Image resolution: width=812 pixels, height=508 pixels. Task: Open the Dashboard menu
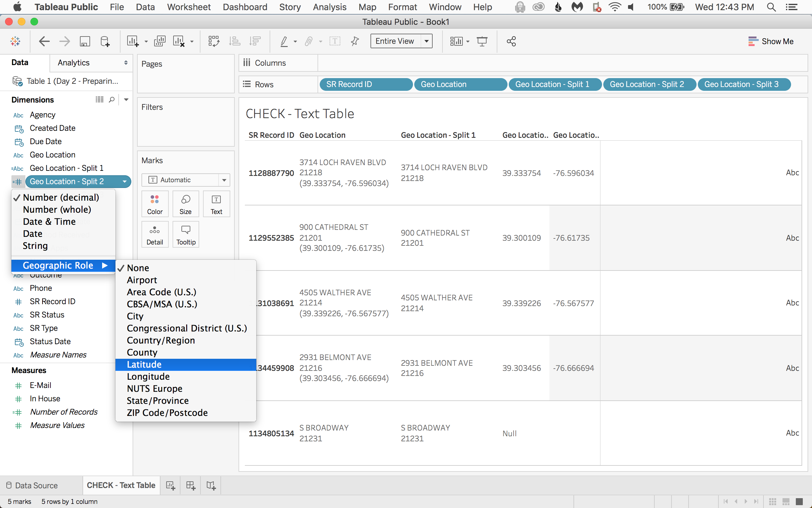pyautogui.click(x=245, y=7)
